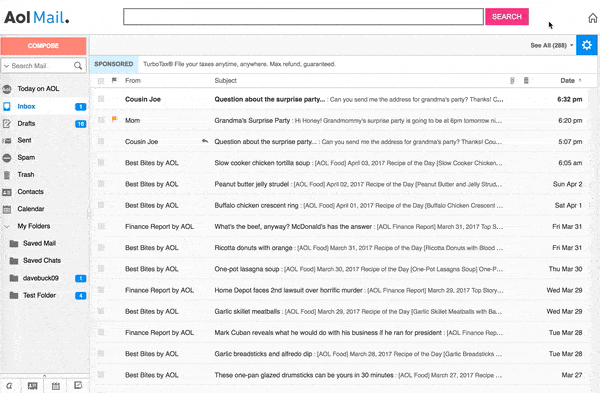Click the AOL Mail logo
Viewport: 600px width, 393px height.
pos(37,18)
